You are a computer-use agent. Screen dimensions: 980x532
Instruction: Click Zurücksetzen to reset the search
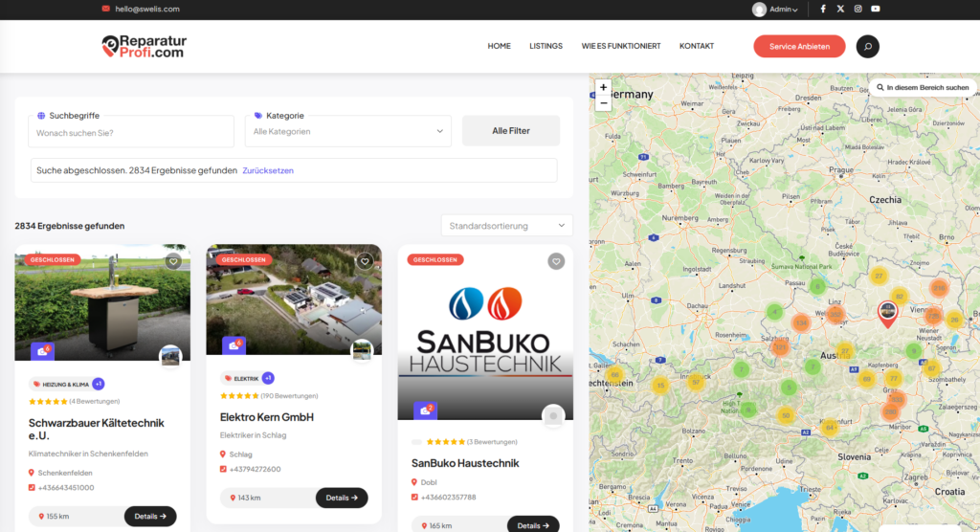pos(268,170)
